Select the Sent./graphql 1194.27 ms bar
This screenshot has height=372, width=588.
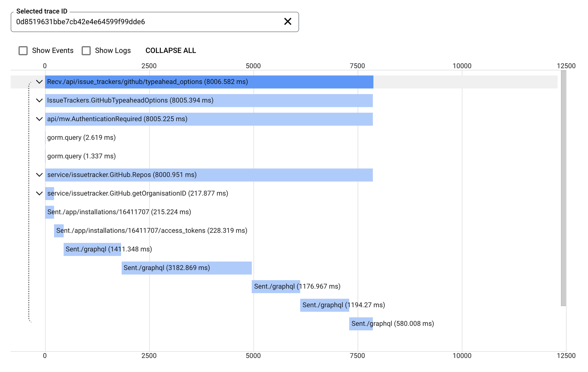click(324, 305)
